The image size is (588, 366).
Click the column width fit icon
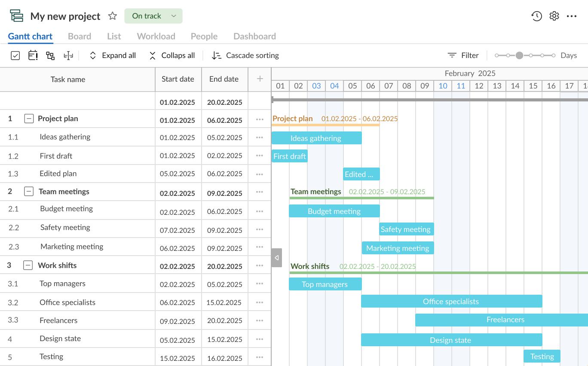click(68, 55)
